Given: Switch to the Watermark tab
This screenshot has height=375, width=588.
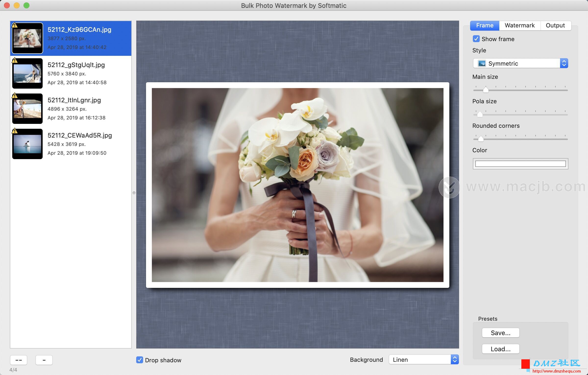Looking at the screenshot, I should point(520,25).
